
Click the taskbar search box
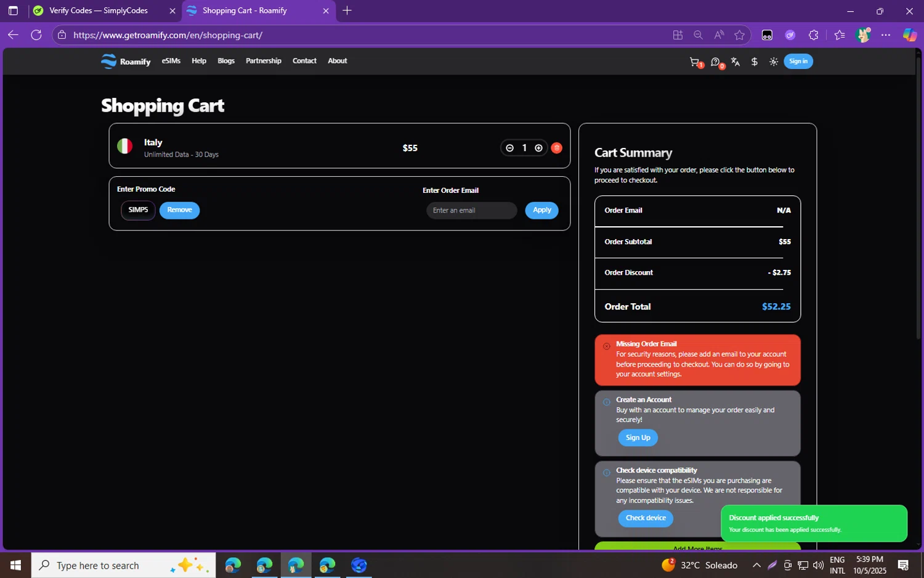(123, 565)
